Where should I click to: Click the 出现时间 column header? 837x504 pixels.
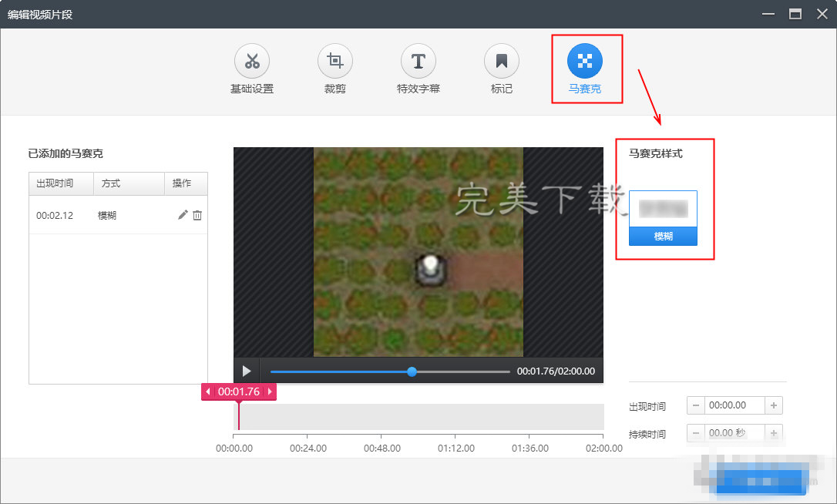pyautogui.click(x=62, y=183)
